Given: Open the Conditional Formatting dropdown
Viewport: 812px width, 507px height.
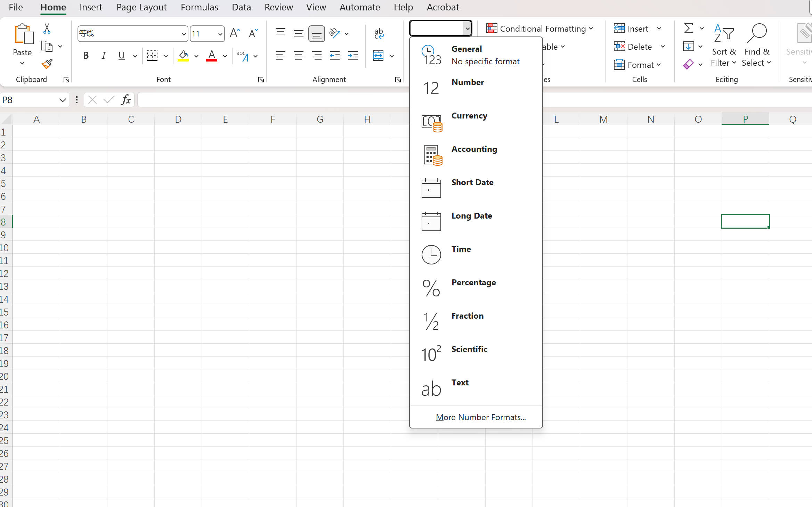Looking at the screenshot, I should point(539,28).
